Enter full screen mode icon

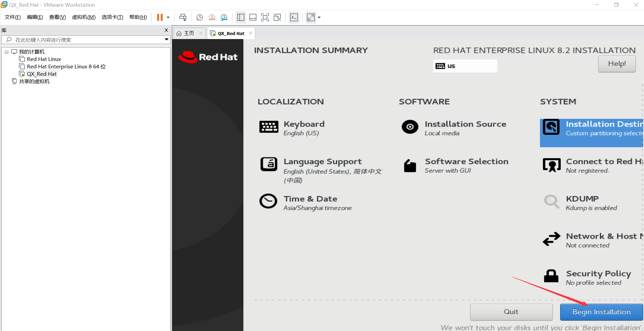coord(265,18)
